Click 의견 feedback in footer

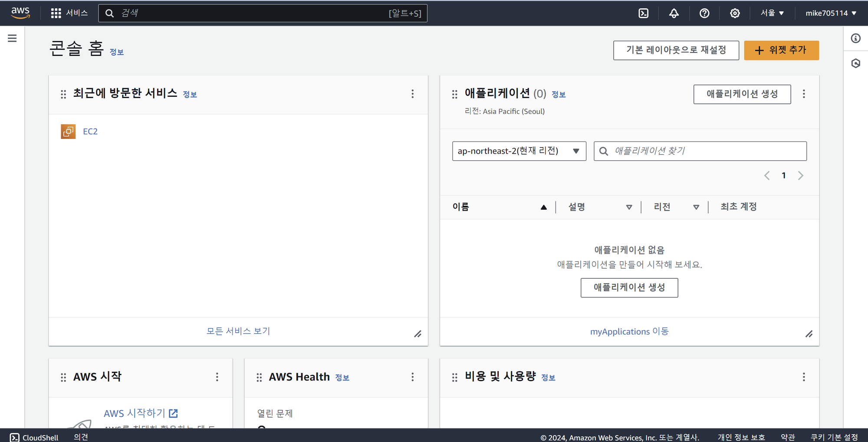(81, 437)
